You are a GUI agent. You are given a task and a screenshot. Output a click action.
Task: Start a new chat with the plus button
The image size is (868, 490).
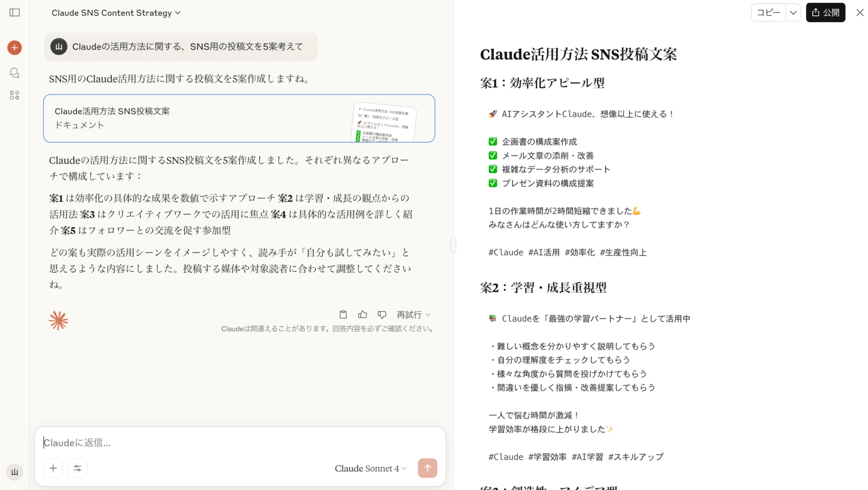point(14,48)
